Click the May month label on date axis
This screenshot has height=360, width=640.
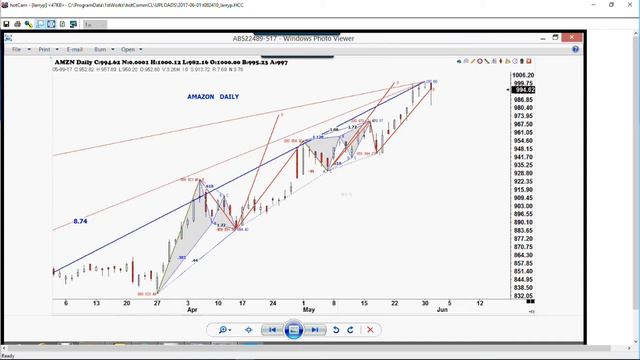click(x=309, y=310)
